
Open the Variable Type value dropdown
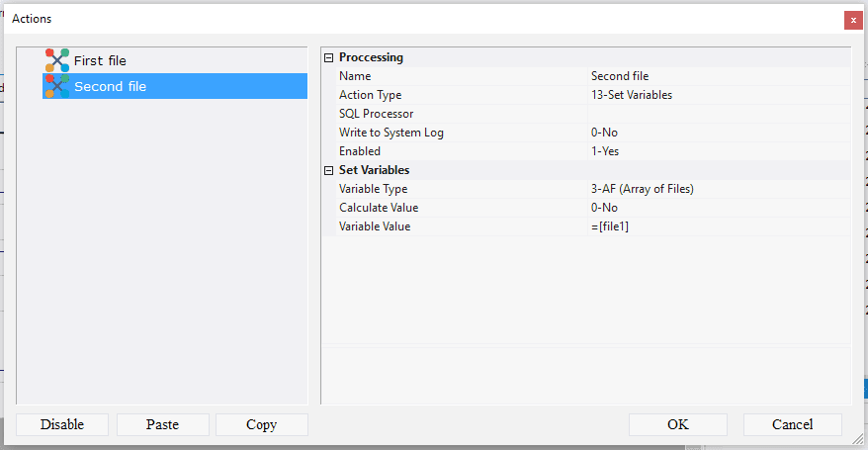[718, 189]
